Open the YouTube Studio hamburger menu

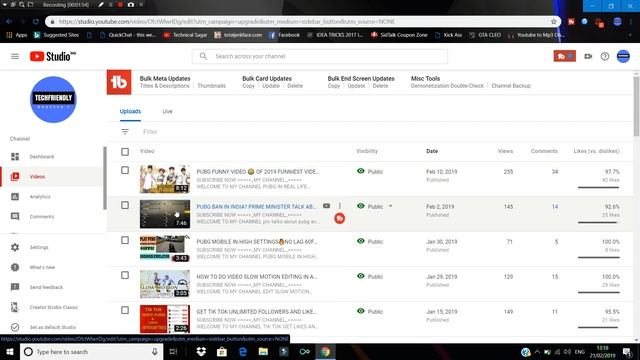[x=15, y=56]
